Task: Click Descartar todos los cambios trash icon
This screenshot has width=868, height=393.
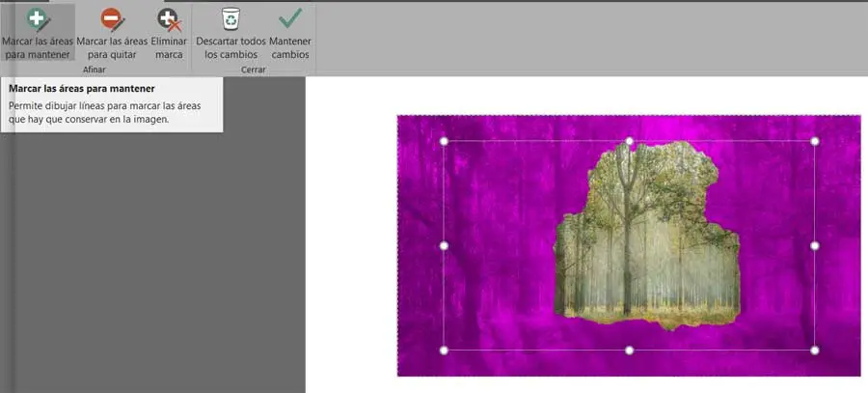Action: pyautogui.click(x=231, y=19)
